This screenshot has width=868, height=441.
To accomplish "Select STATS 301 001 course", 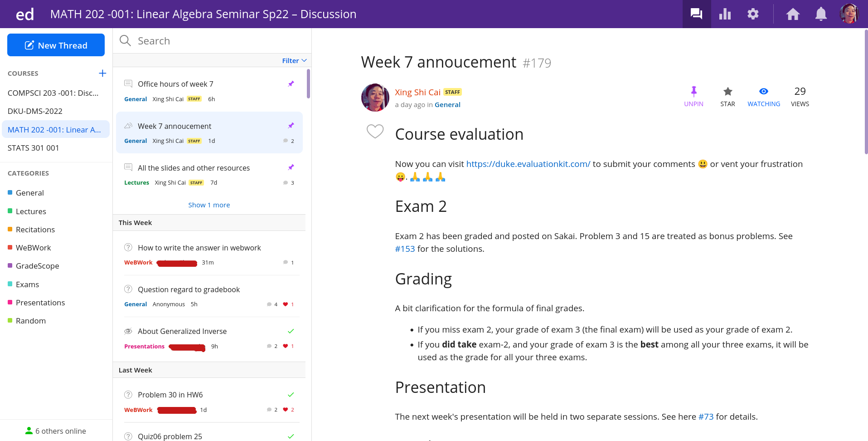I will [x=55, y=148].
